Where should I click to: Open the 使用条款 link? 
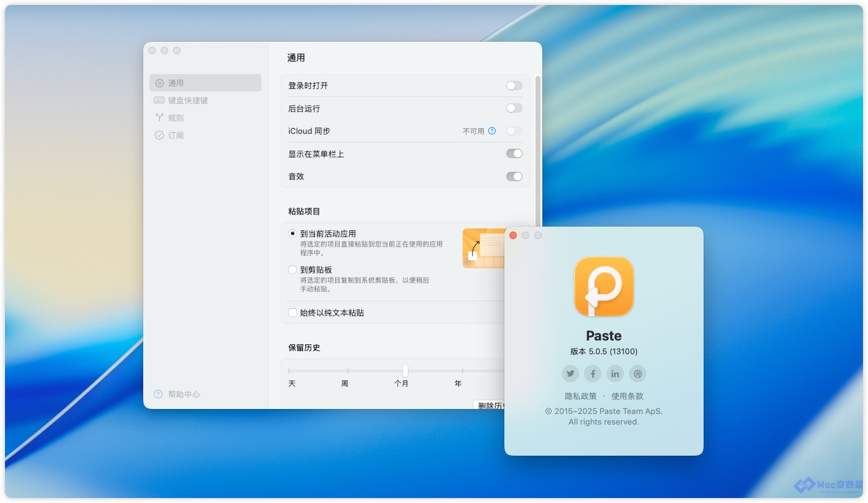628,396
